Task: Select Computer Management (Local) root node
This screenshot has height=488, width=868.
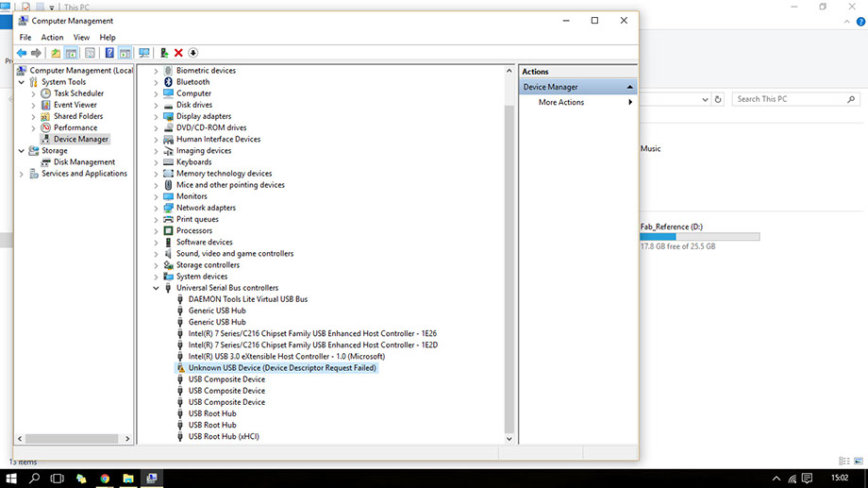Action: 81,71
